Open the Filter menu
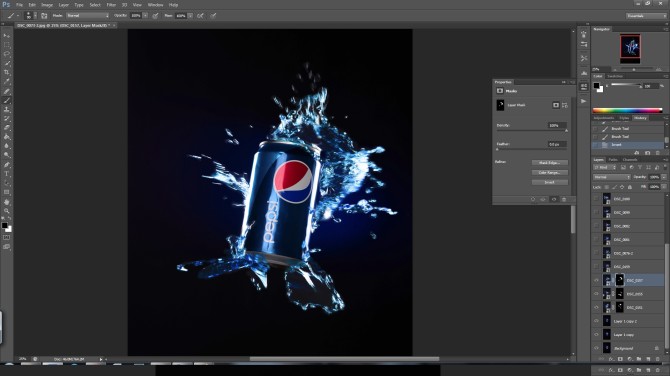Viewport: 670px width, 376px height. click(111, 5)
